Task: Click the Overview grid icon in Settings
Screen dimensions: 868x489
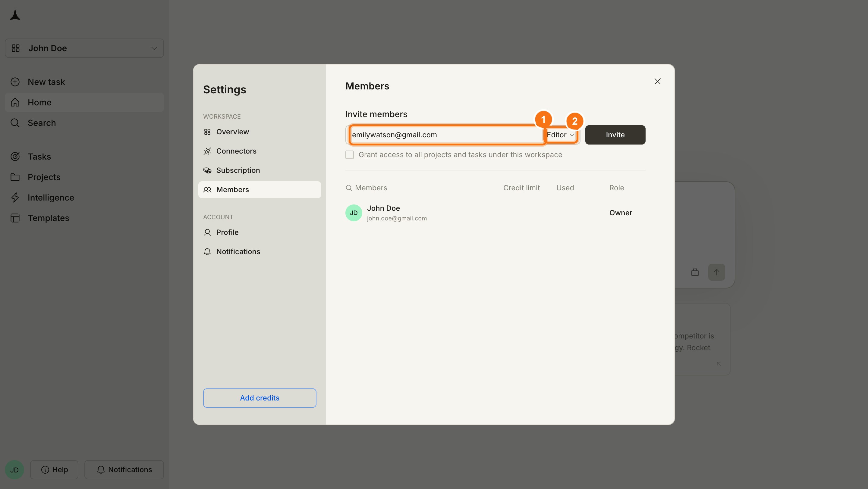Action: click(207, 132)
